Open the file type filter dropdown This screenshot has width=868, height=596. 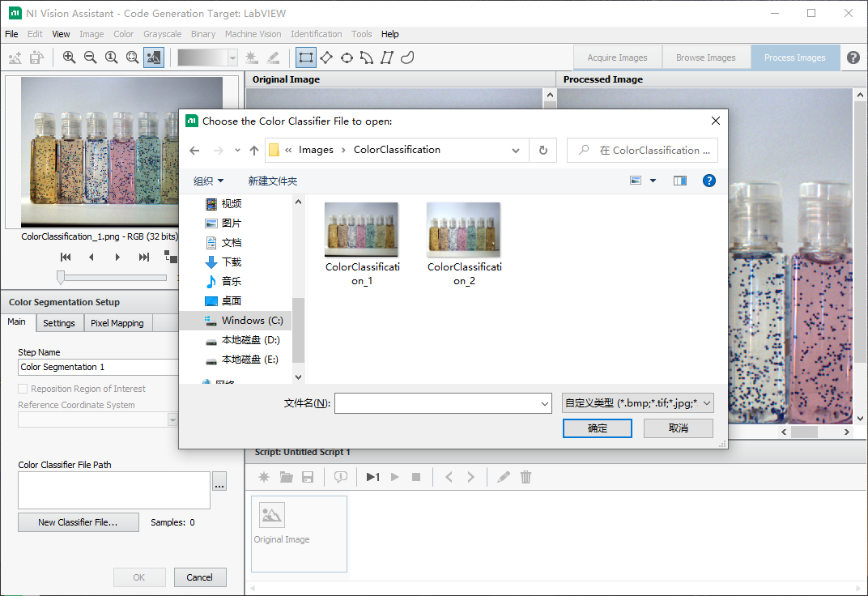click(x=638, y=402)
